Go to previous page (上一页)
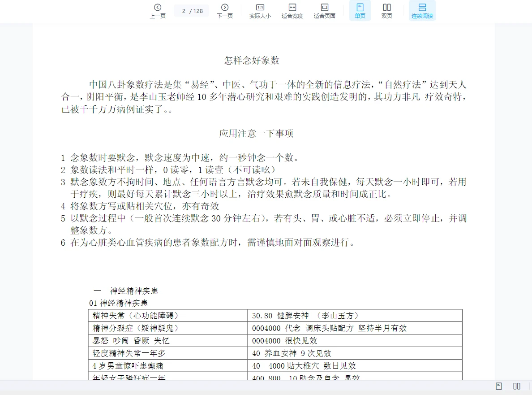The width and height of the screenshot is (532, 395). tap(158, 11)
